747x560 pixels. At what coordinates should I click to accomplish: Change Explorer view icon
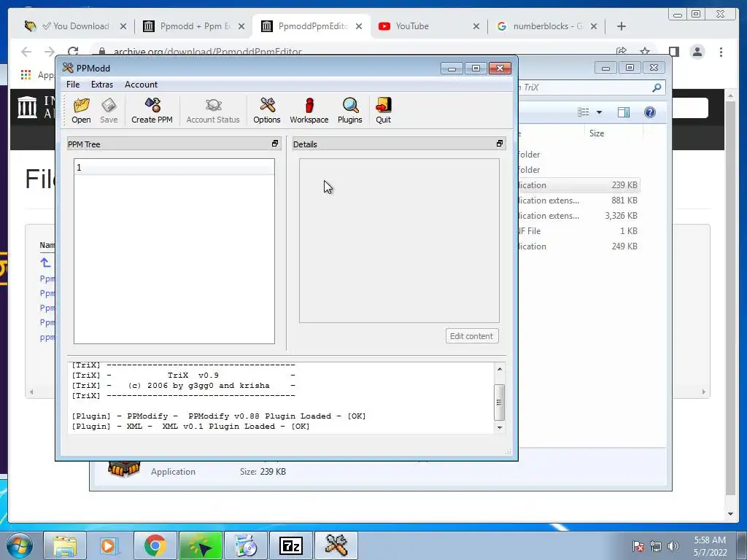[583, 112]
